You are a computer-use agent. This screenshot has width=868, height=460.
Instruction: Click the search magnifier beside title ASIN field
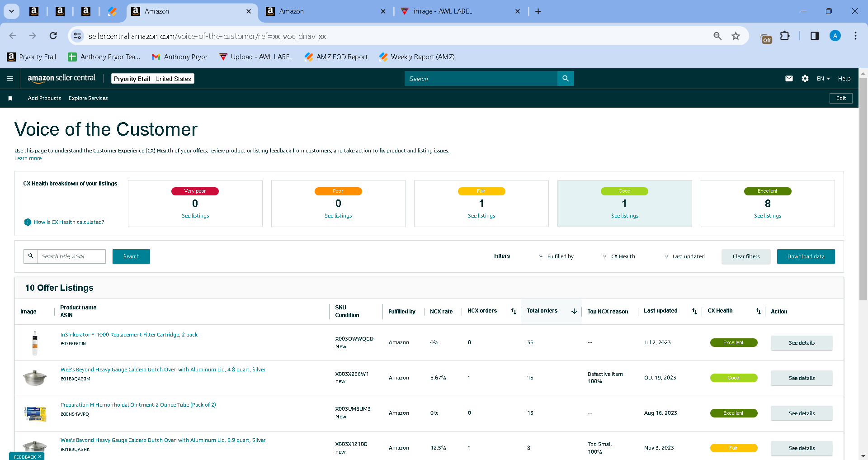tap(31, 256)
